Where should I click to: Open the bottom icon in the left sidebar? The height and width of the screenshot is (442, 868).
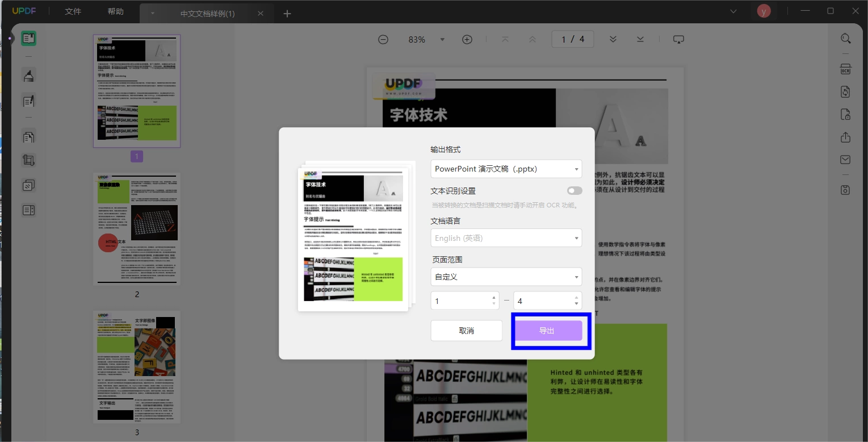pos(28,210)
